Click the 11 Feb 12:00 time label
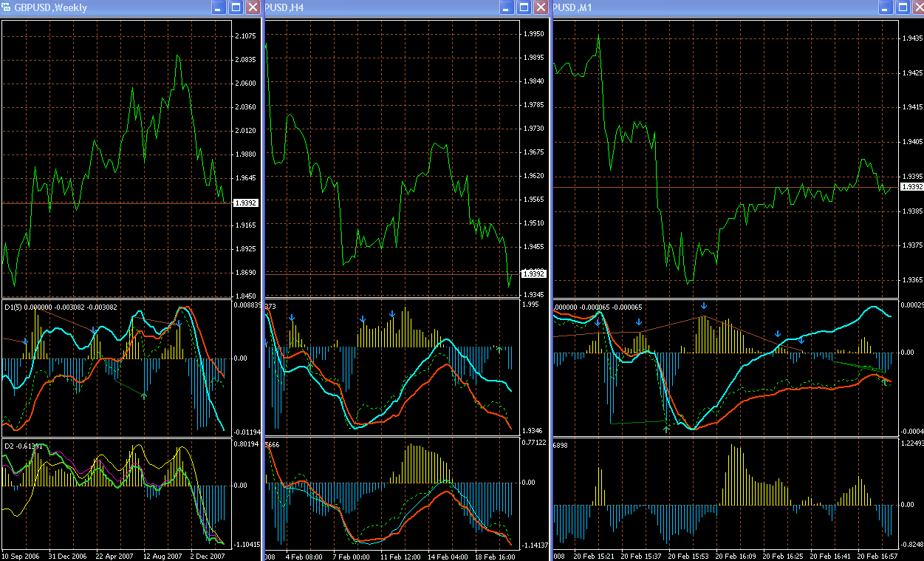Image resolution: width=924 pixels, height=561 pixels. coord(400,555)
